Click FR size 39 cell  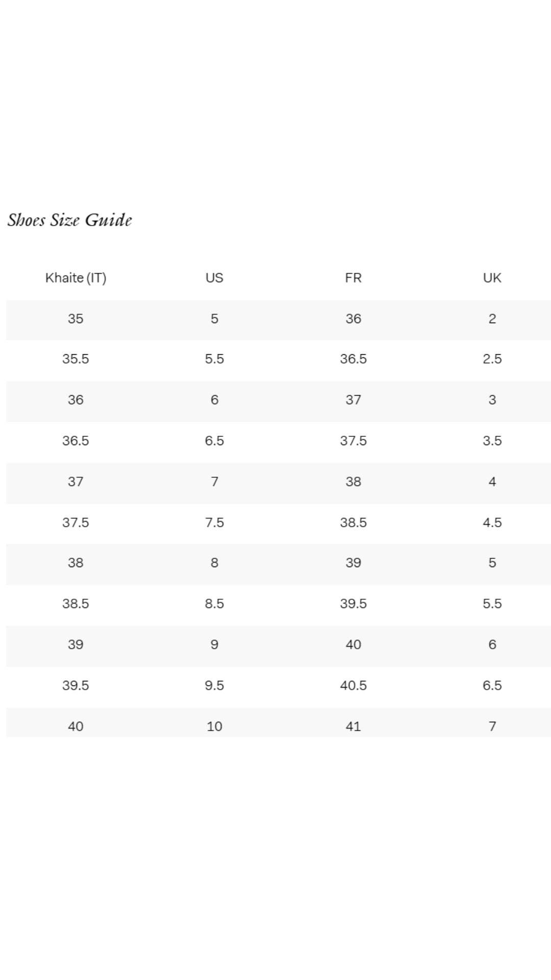pyautogui.click(x=353, y=562)
